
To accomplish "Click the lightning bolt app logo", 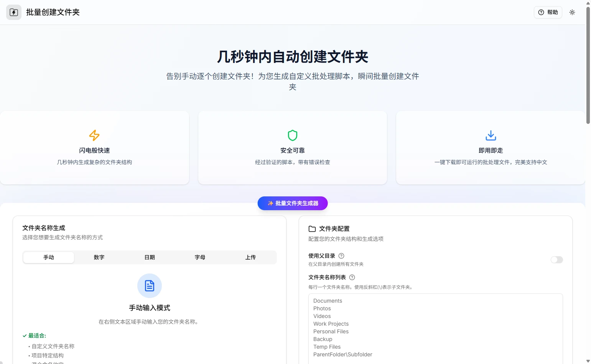I will click(x=14, y=12).
